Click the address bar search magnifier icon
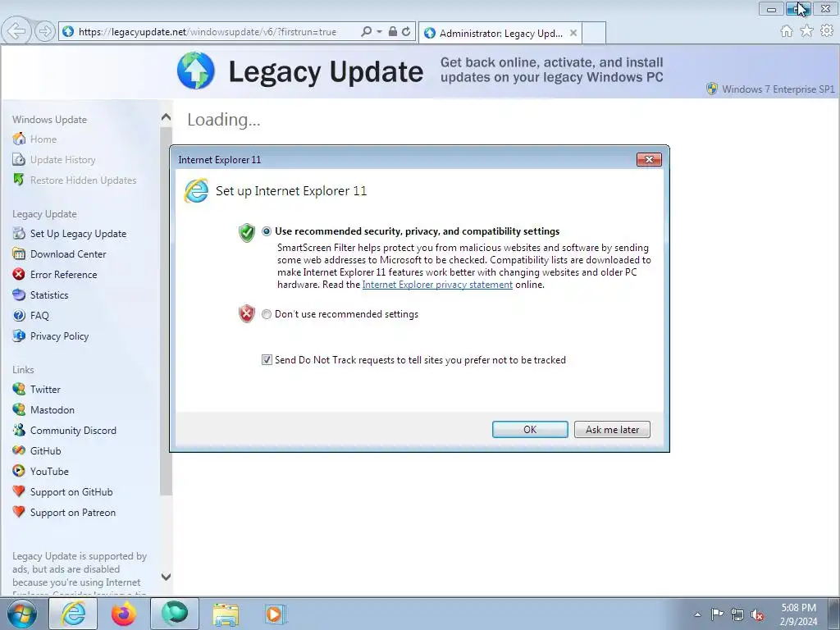Viewport: 840px width, 630px height. [x=367, y=32]
